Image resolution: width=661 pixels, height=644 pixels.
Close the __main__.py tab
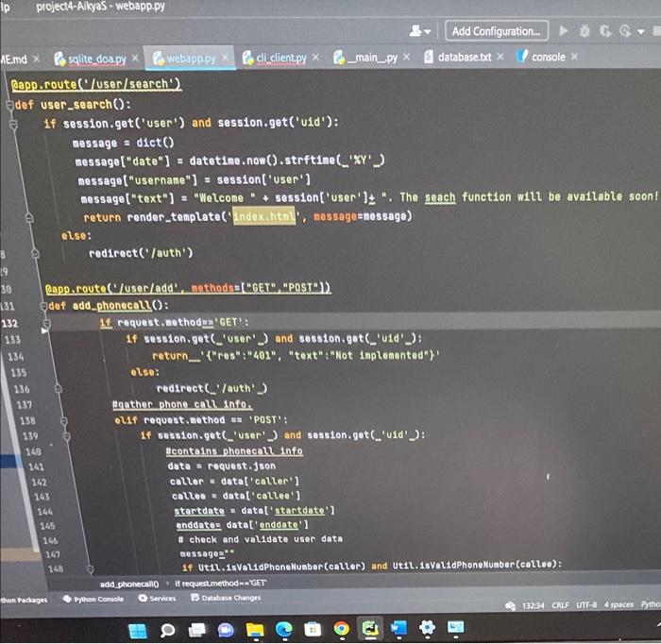[x=406, y=57]
